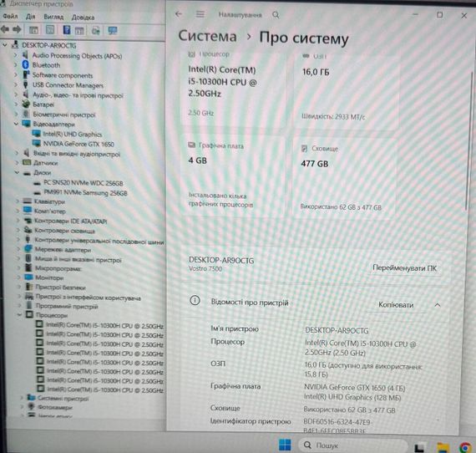Click the search icon in Settings title bar
The height and width of the screenshot is (453, 476).
(x=276, y=15)
